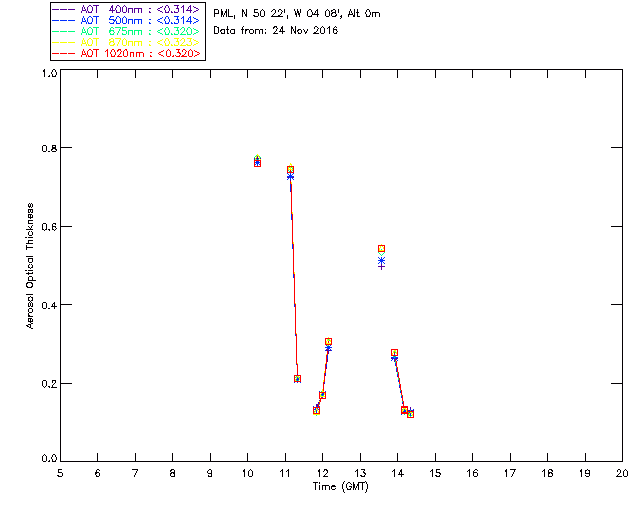Click the 'Data from: 24 Nov 2016' text
Screen dimensions: 640x512
click(x=276, y=31)
